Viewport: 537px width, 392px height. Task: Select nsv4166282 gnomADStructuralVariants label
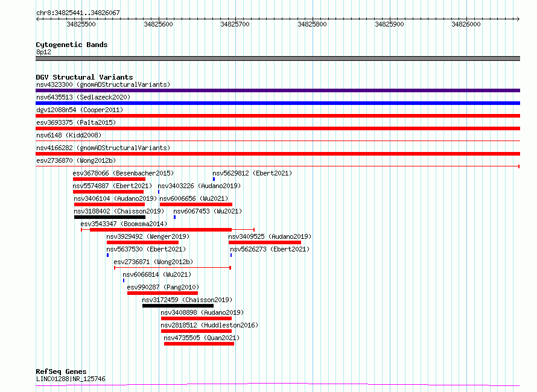coord(103,148)
